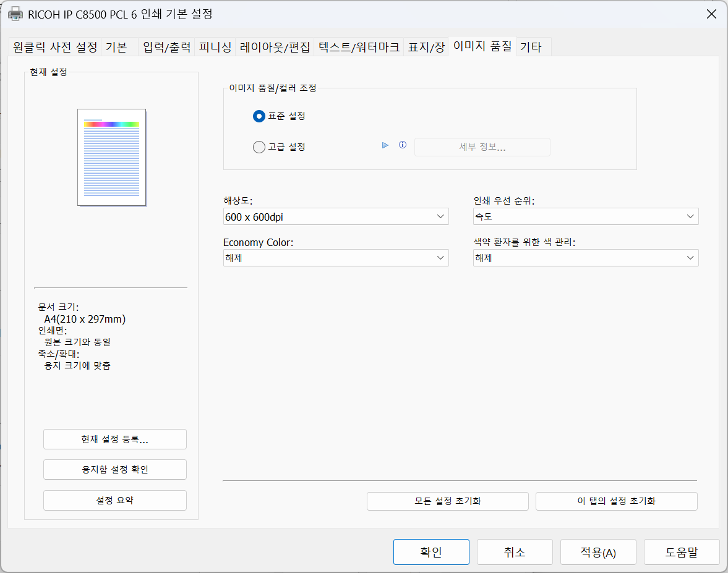Screen dimensions: 728x573
Task: Expand 색약 환자를 위한 색 관리 dropdown
Action: click(x=585, y=258)
